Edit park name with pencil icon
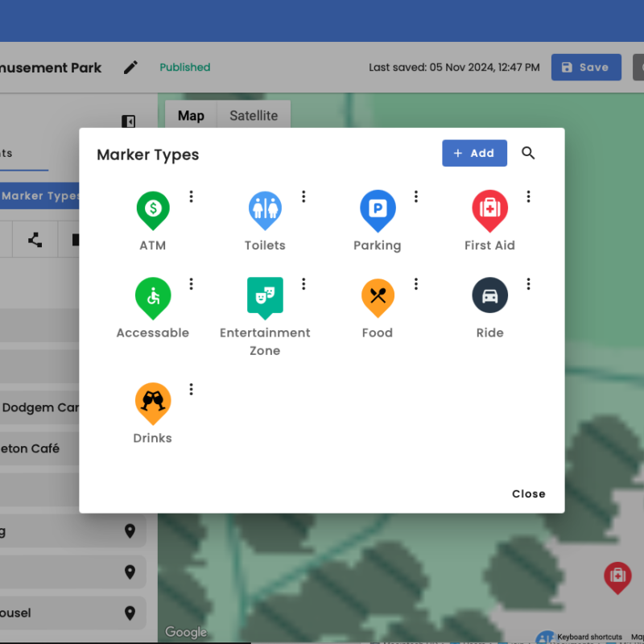Image resolution: width=644 pixels, height=644 pixels. [130, 68]
